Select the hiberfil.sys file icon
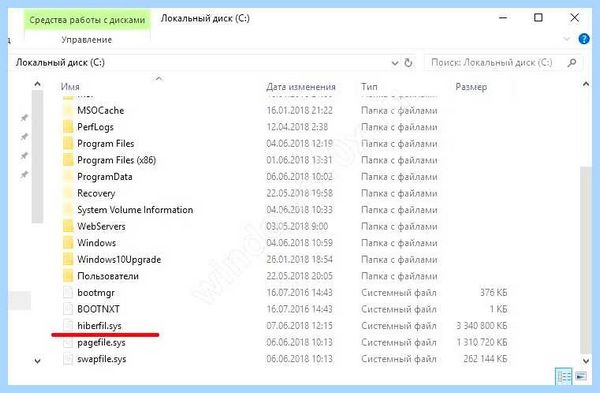Image resolution: width=600 pixels, height=393 pixels. (68, 326)
